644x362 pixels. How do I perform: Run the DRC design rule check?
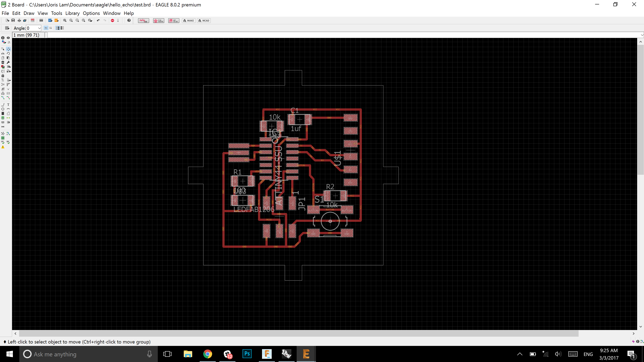[8, 142]
